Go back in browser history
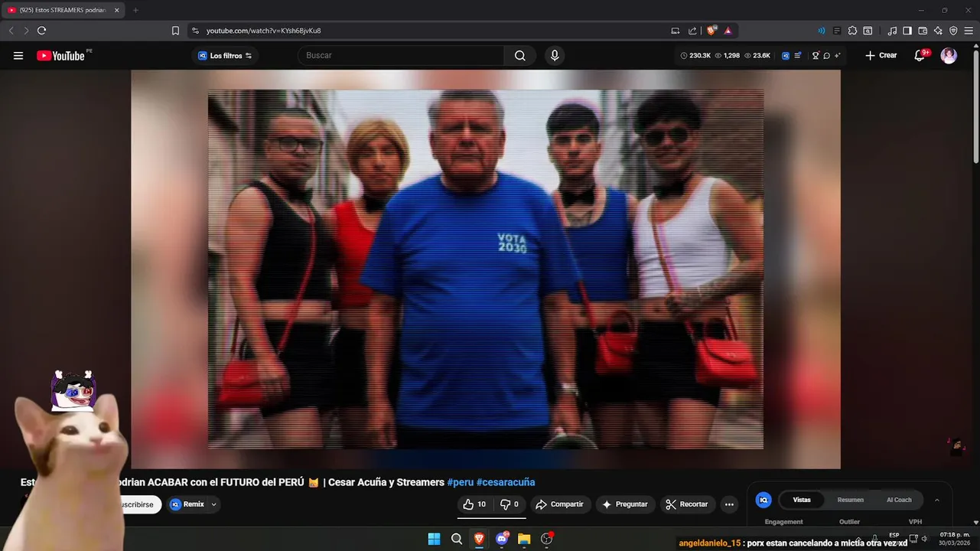Screen dimensions: 980x551 pyautogui.click(x=11, y=31)
